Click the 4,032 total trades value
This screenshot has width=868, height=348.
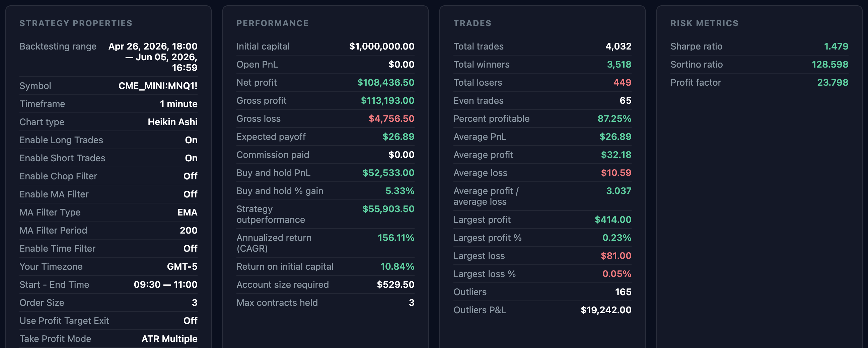tap(618, 46)
